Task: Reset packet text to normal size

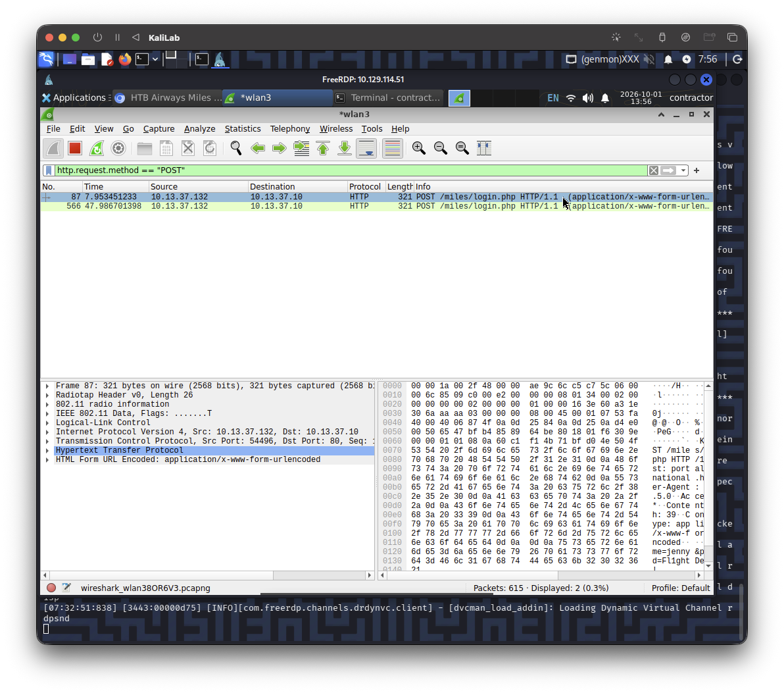Action: [x=462, y=148]
